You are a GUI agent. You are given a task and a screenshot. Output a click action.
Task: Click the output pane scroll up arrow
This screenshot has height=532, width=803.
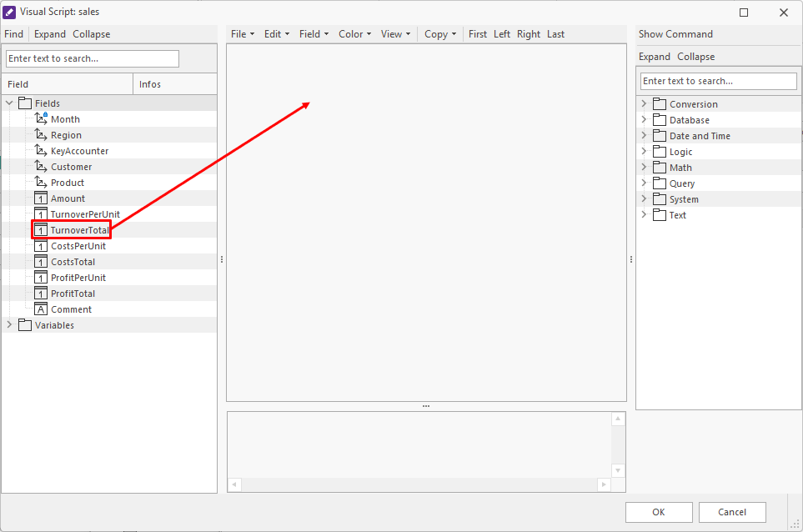(618, 419)
